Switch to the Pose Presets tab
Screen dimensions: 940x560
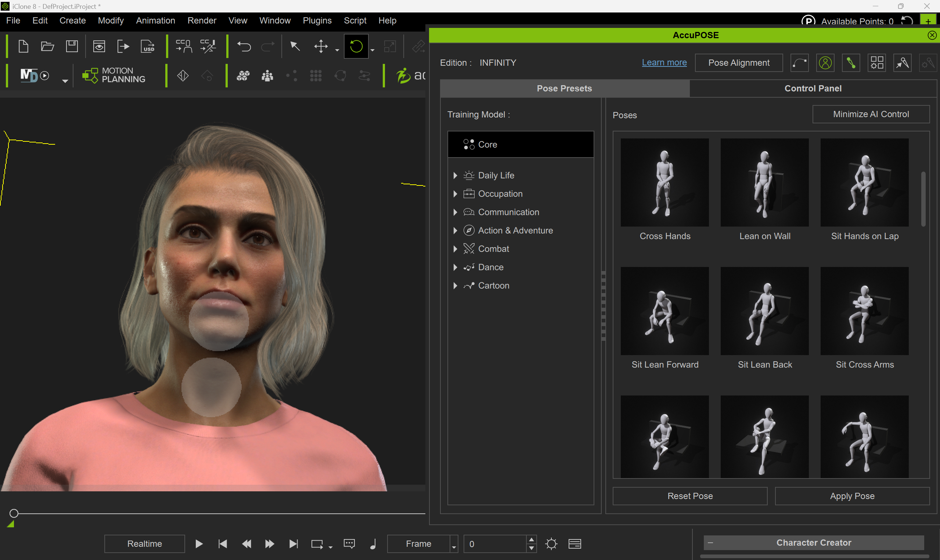(565, 88)
